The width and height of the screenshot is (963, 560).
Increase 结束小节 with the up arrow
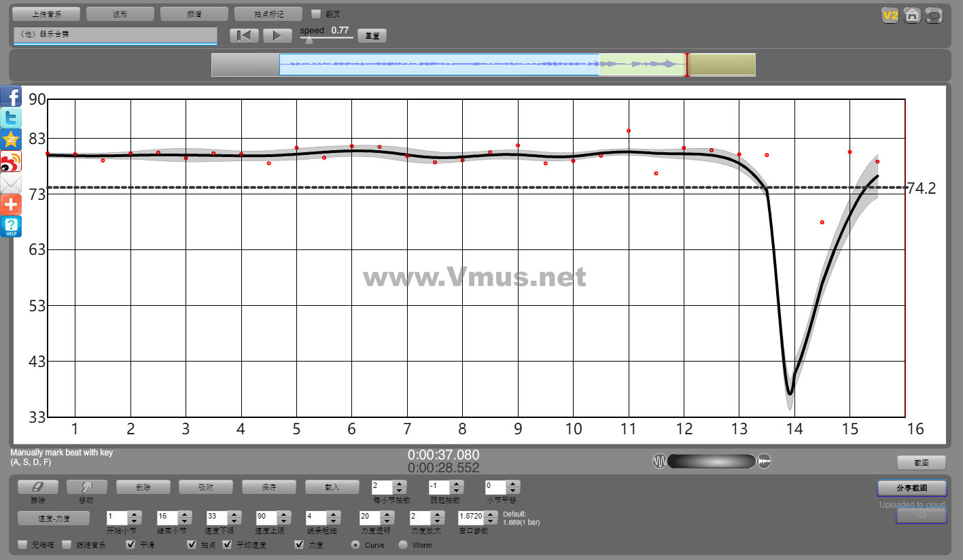click(185, 514)
